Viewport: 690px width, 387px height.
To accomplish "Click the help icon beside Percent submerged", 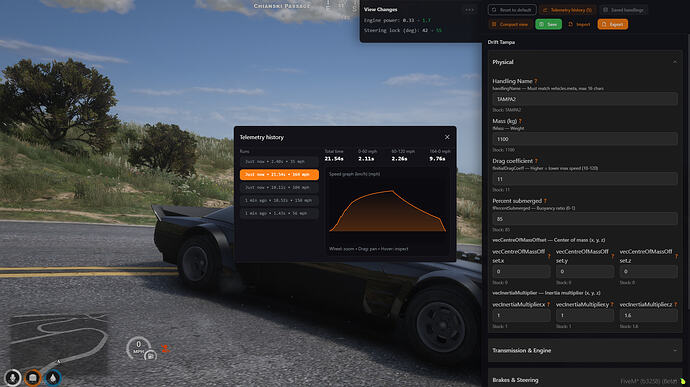I will pos(545,201).
